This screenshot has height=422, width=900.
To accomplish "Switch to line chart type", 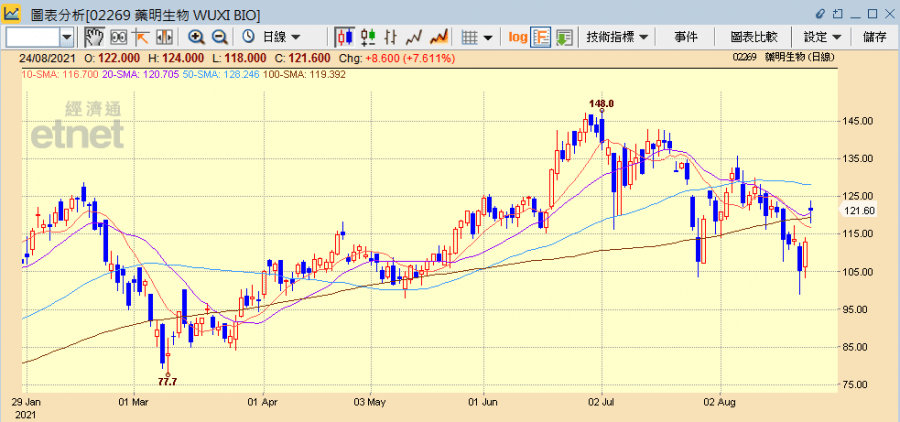I will [x=414, y=37].
